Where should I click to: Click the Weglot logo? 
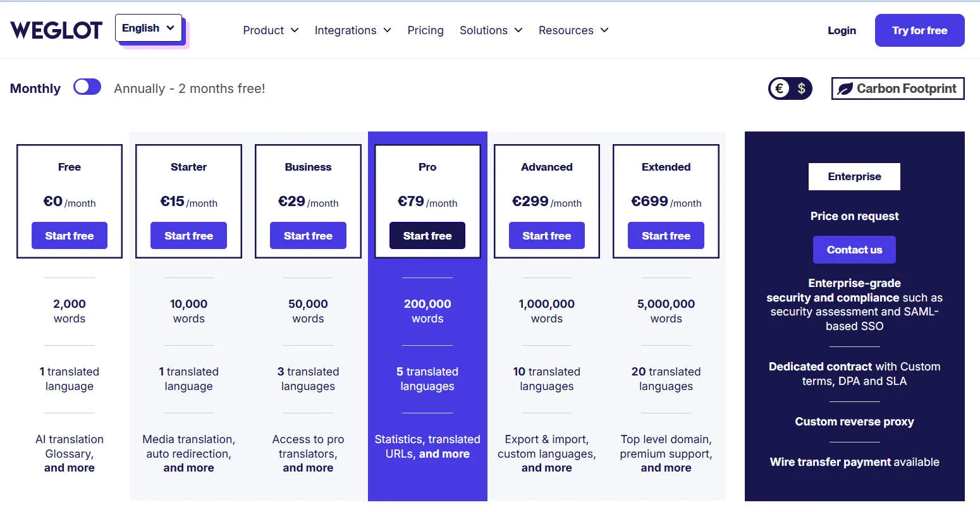point(56,30)
